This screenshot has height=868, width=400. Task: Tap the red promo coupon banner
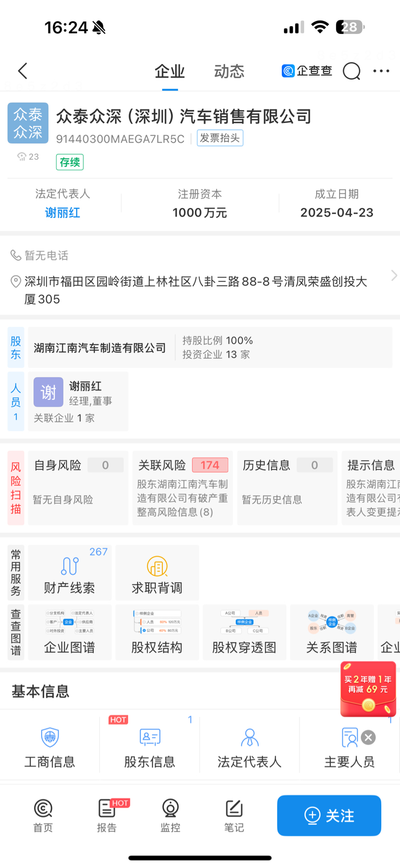tap(368, 689)
